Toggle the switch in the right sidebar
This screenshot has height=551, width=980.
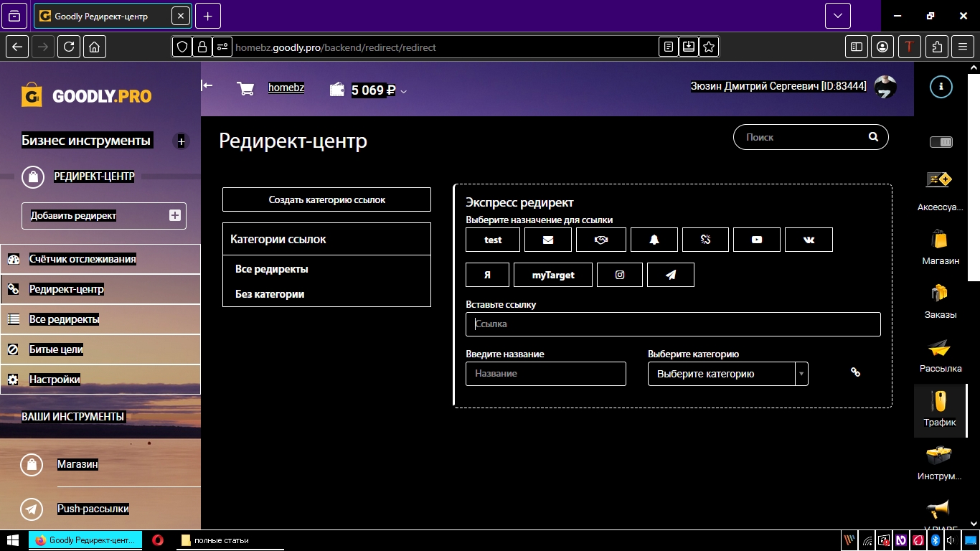pos(941,142)
